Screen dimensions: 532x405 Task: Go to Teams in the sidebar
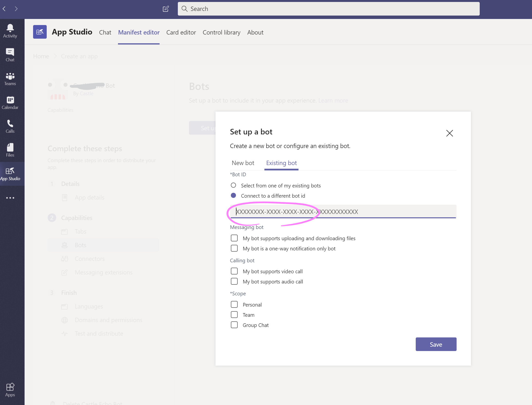point(10,79)
